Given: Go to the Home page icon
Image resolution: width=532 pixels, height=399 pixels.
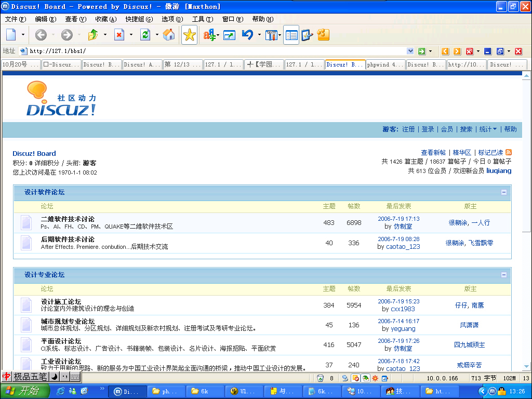Looking at the screenshot, I should coord(169,35).
